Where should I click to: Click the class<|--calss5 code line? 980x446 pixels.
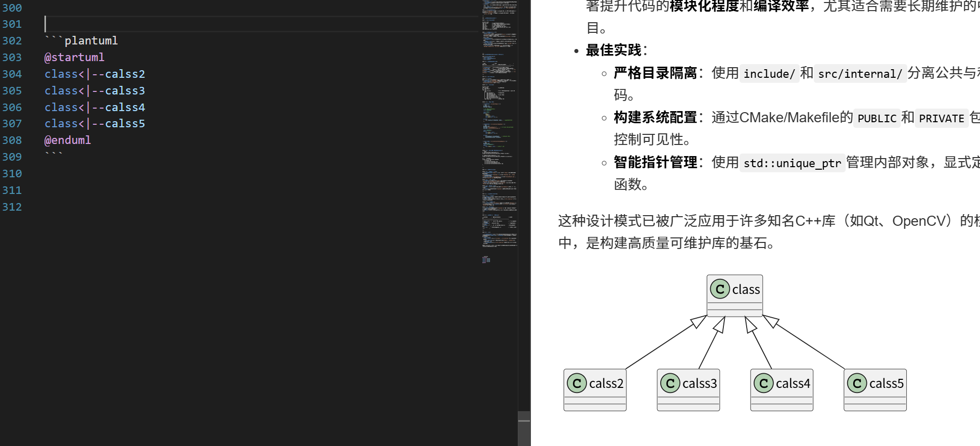pos(94,123)
